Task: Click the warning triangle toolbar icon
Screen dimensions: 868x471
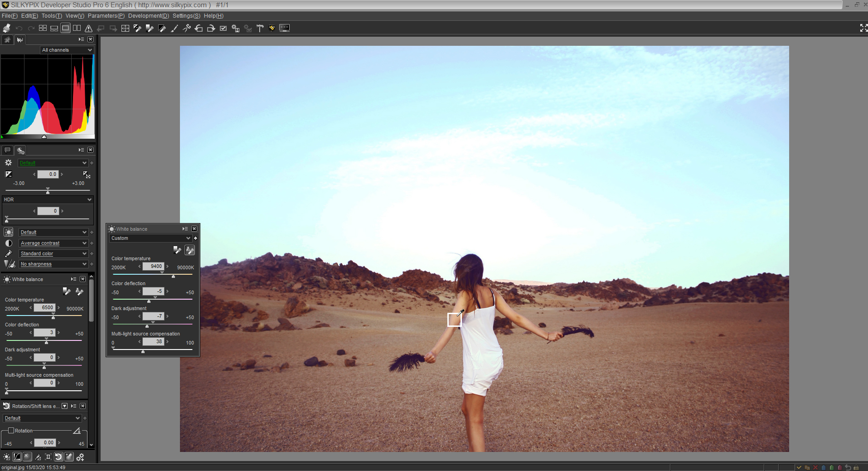Action: point(89,28)
